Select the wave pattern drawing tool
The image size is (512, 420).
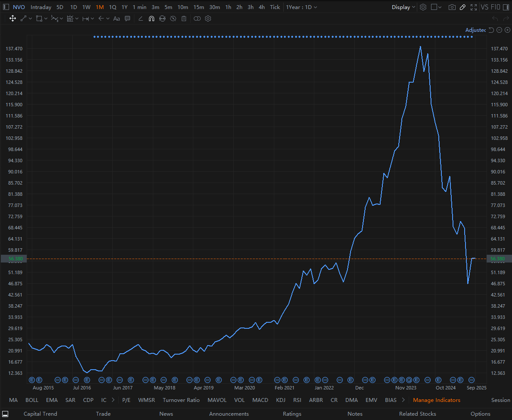point(55,19)
